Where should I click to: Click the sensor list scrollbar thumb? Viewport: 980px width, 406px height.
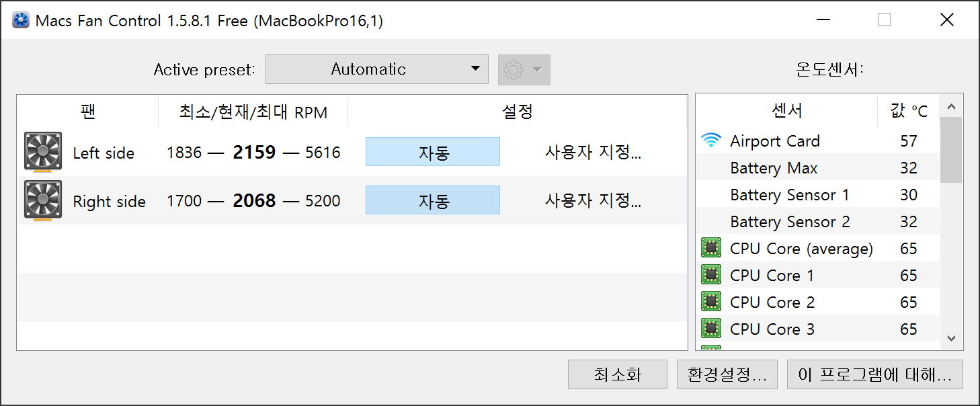(x=951, y=150)
